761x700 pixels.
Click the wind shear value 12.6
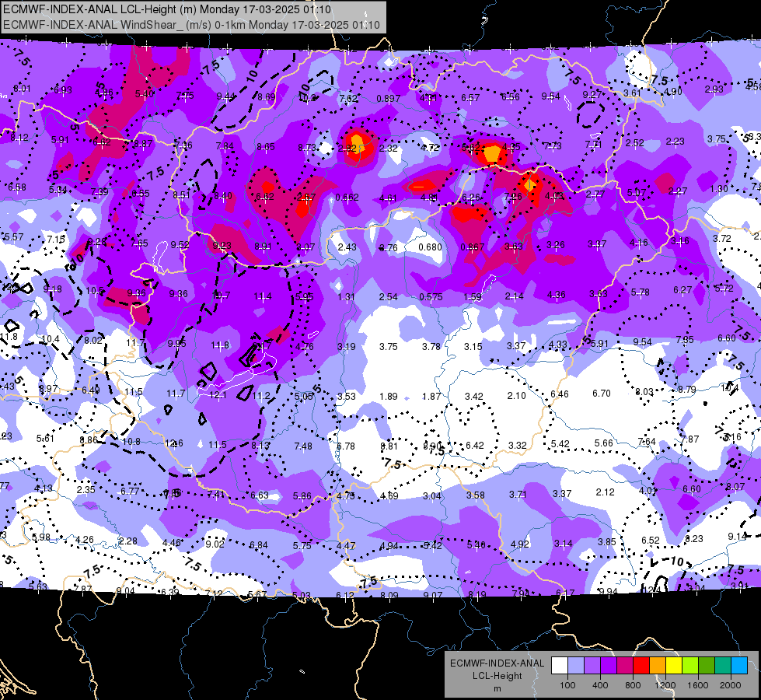tap(174, 443)
